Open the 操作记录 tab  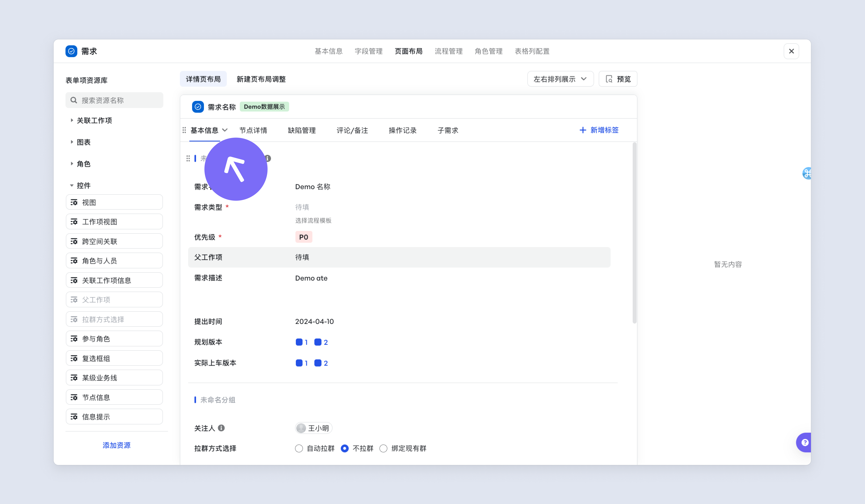tap(403, 130)
